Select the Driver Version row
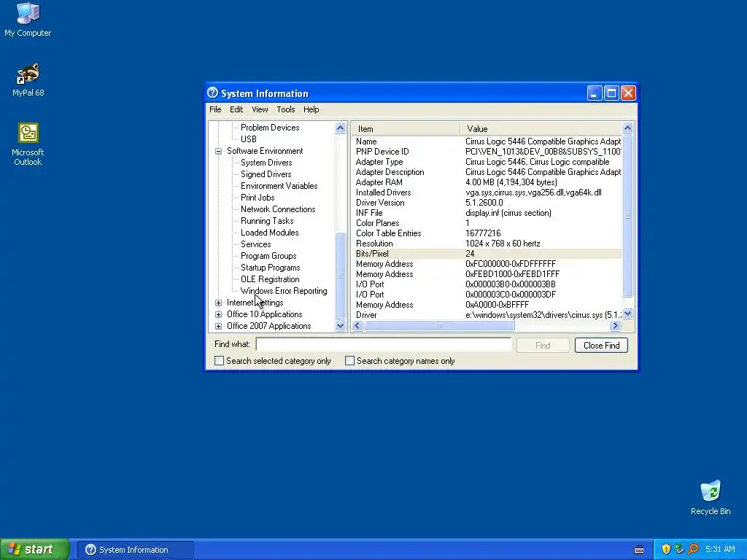Screen dimensions: 747x560 487,203
